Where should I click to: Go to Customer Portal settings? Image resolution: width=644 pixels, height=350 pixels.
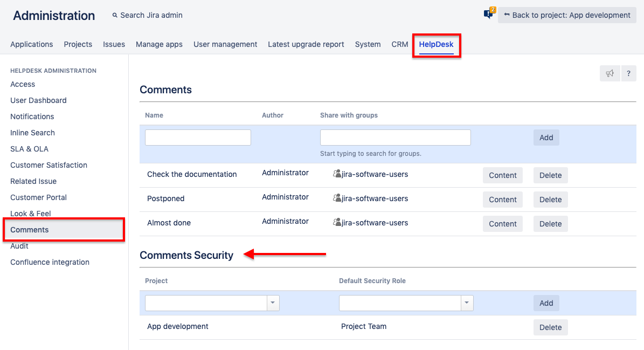(39, 197)
